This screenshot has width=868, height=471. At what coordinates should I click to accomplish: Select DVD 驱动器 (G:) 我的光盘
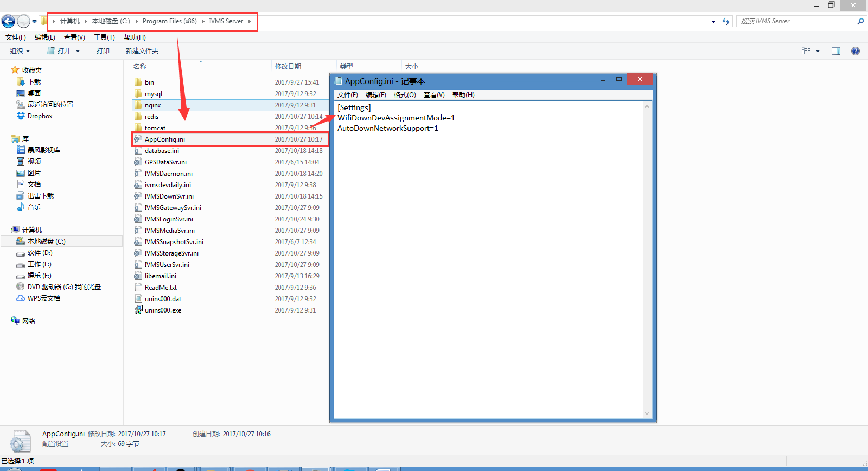pyautogui.click(x=64, y=287)
